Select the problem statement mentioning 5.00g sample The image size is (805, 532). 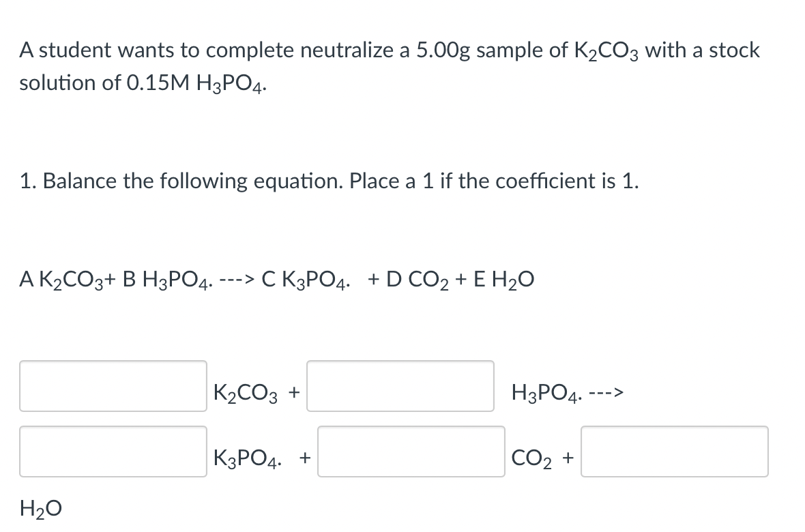pos(389,49)
